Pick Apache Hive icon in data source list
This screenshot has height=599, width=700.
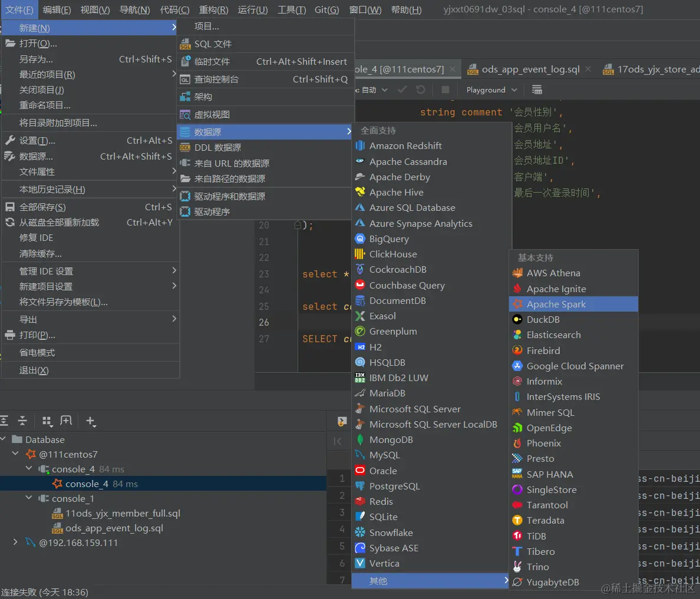[x=360, y=192]
